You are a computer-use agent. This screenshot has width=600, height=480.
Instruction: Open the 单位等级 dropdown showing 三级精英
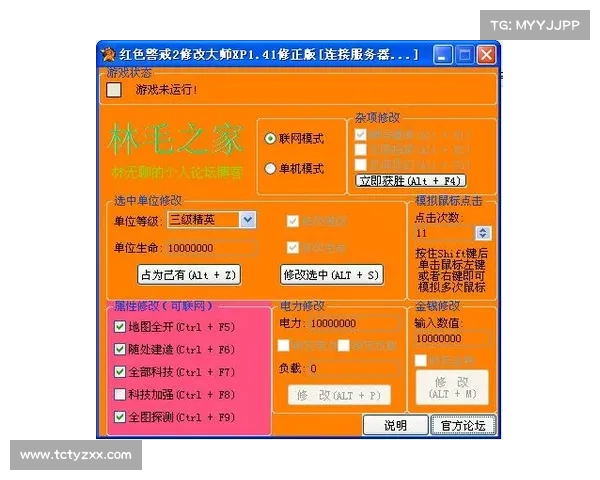point(212,220)
